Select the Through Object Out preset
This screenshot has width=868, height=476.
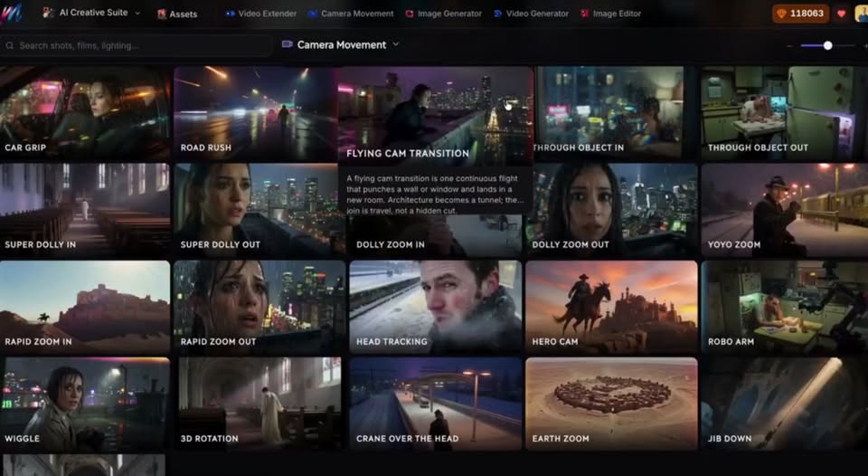(784, 113)
